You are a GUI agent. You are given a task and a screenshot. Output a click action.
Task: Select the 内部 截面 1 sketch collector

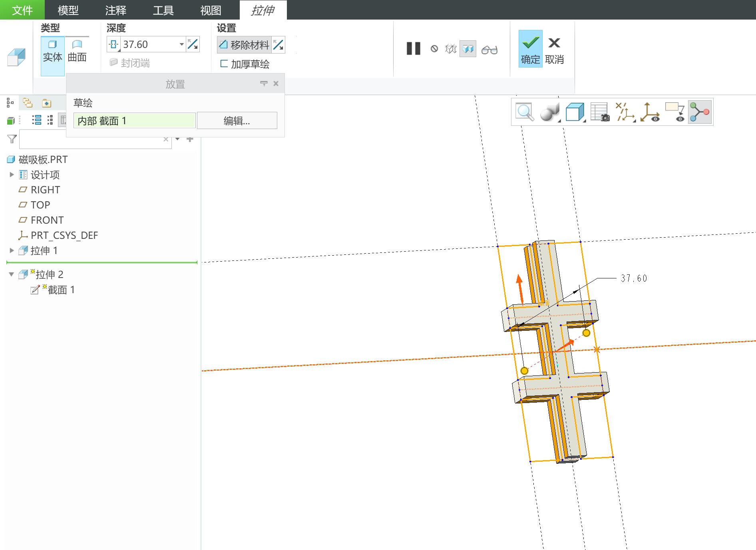(135, 121)
